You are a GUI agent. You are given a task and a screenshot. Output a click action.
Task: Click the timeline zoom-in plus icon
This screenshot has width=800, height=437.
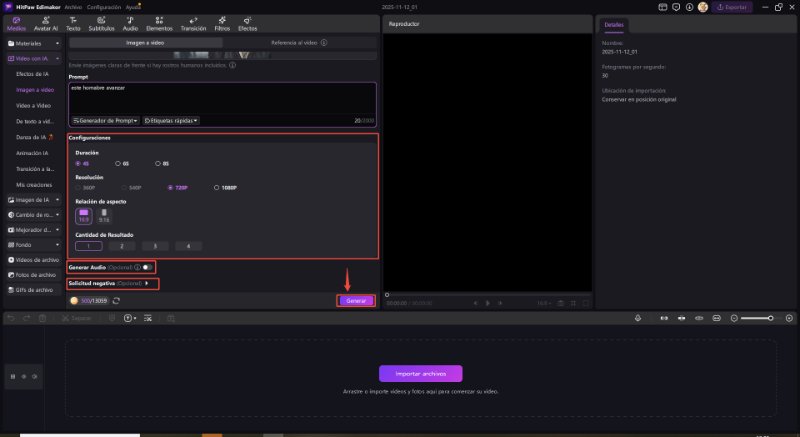point(789,318)
